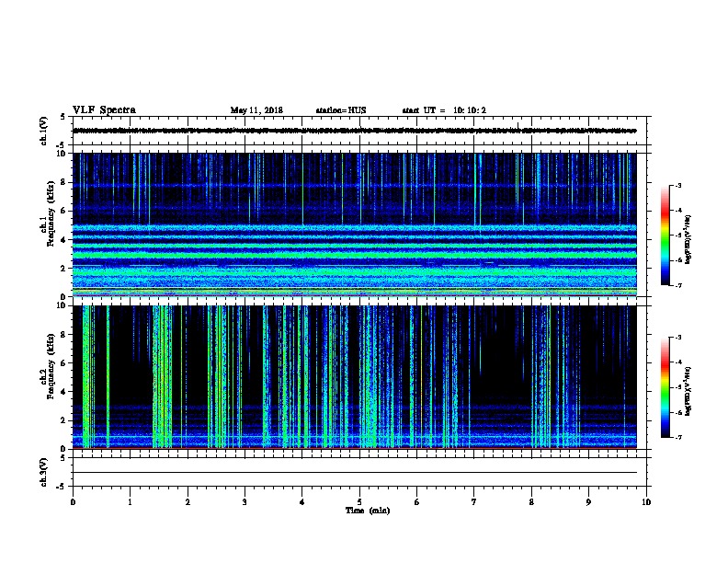Click inside the ch.2 spectrogram panel
The image size is (728, 563).
point(354,377)
